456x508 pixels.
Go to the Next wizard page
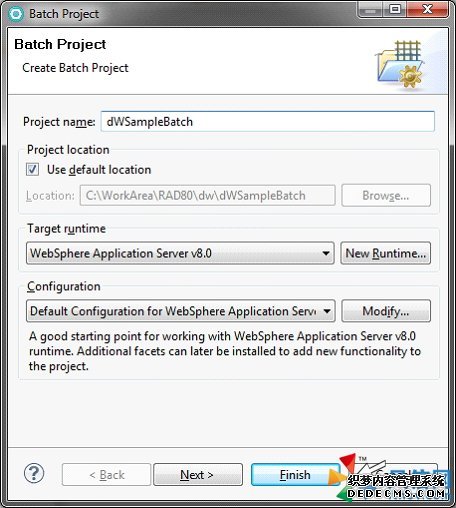198,474
